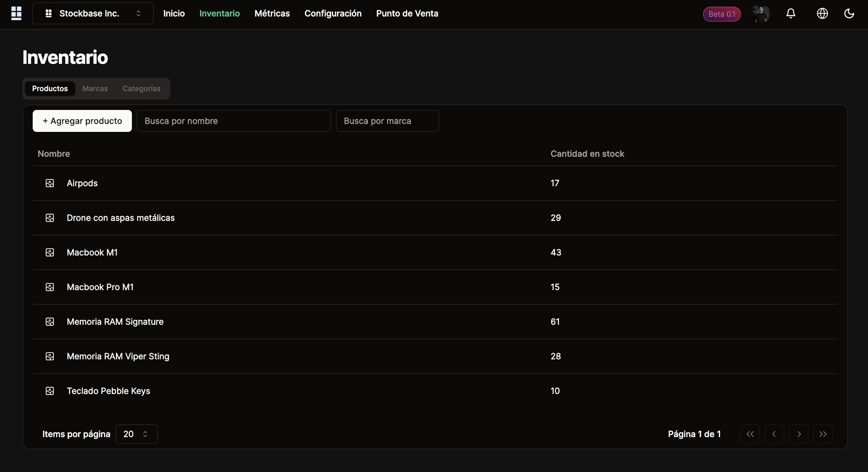868x472 pixels.
Task: Go to next page arrow
Action: (799, 434)
